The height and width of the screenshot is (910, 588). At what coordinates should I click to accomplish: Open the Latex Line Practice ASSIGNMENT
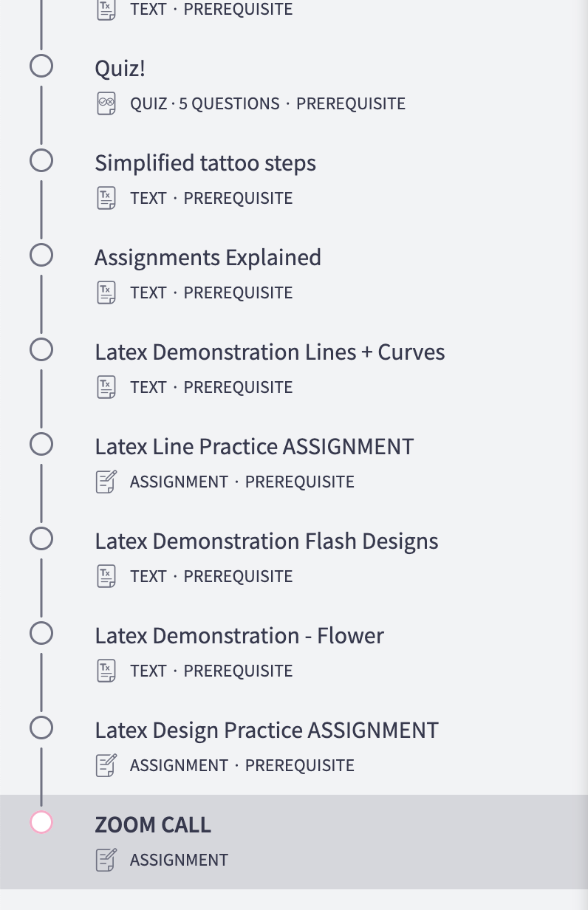pos(254,447)
